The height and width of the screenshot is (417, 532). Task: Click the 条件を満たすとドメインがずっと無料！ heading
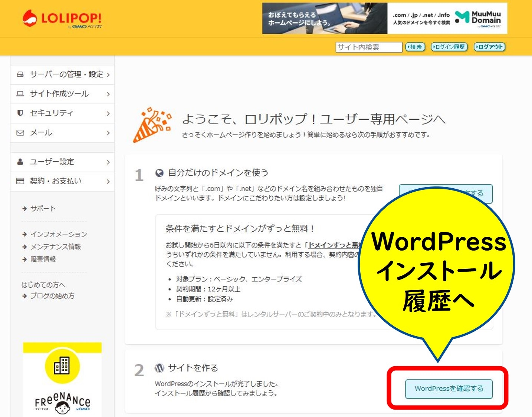coord(240,229)
